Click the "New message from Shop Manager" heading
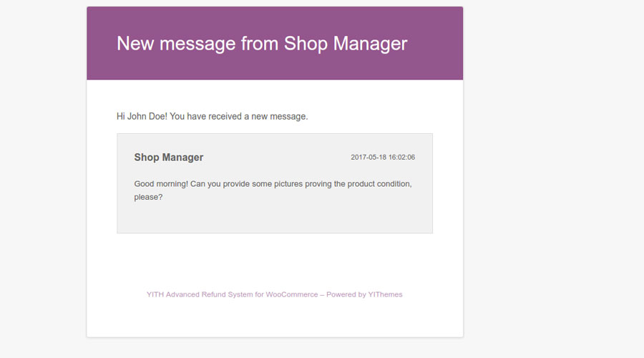This screenshot has height=358, width=644. (262, 43)
